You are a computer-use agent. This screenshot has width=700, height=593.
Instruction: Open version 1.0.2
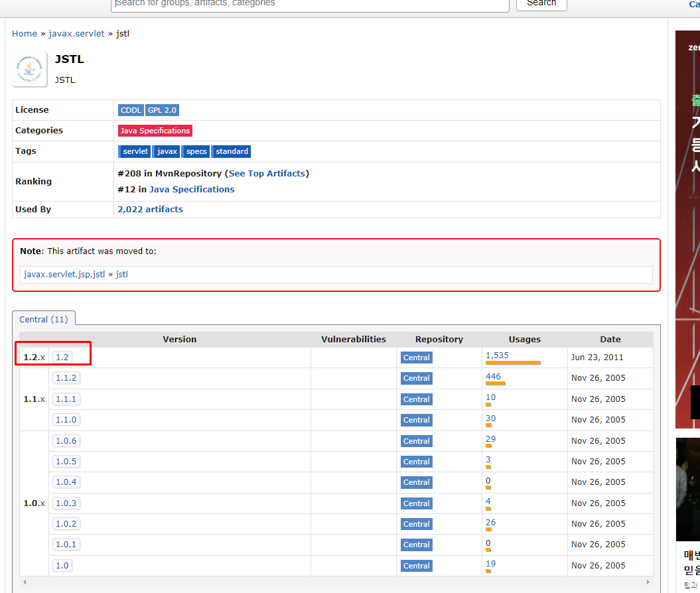[66, 524]
